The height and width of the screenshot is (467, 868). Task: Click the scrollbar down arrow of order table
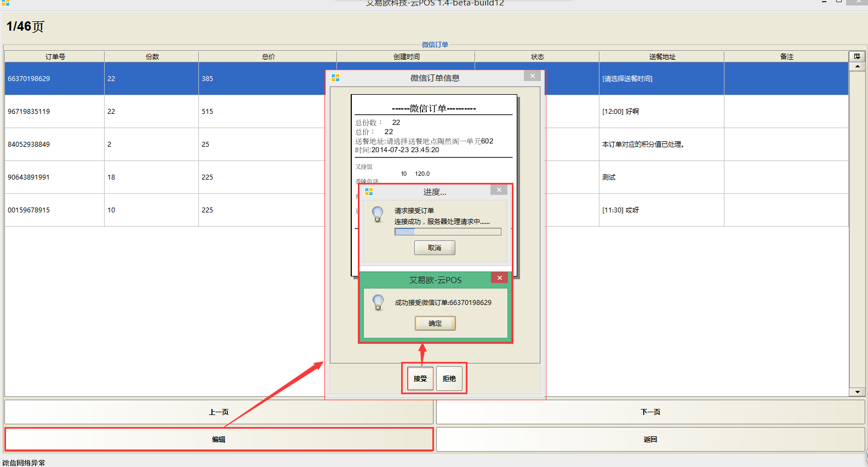pos(857,392)
